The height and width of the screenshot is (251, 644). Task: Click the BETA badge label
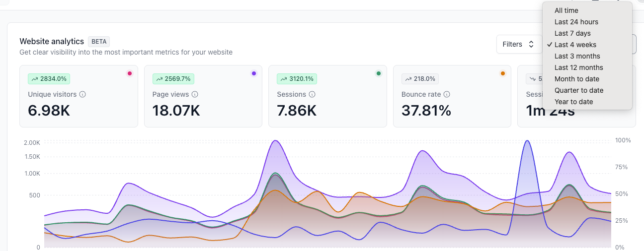(99, 42)
